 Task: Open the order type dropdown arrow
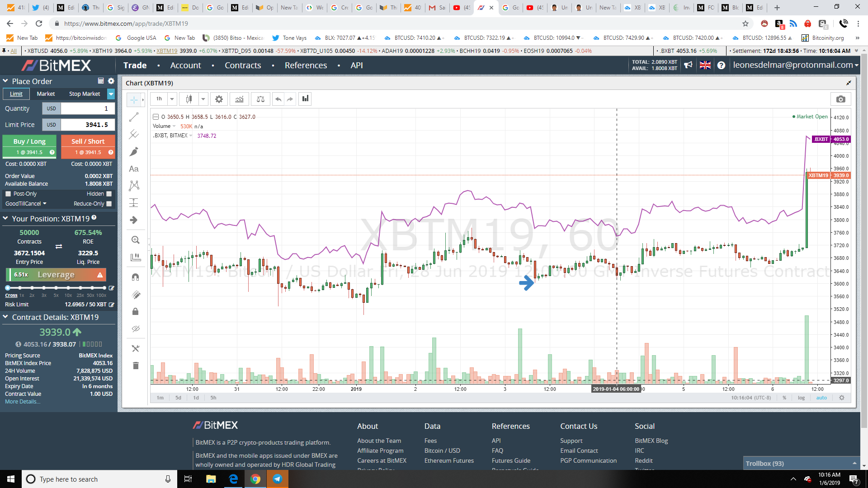[x=111, y=94]
